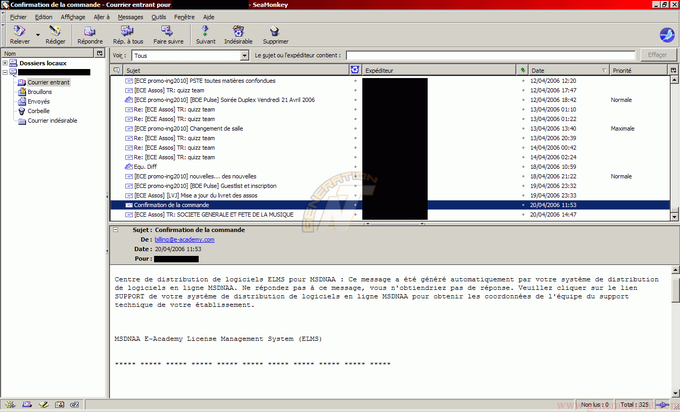Click the billing@e-academy.com sender link

point(184,239)
